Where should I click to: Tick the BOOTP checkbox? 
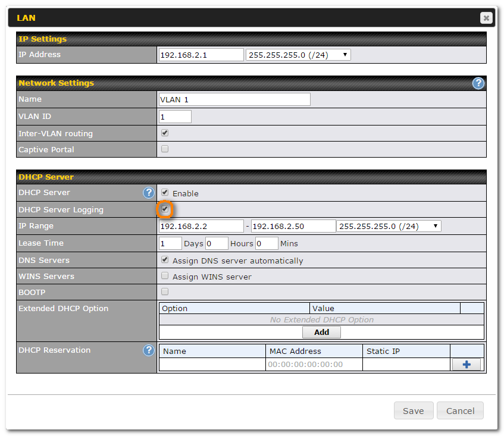[x=165, y=292]
